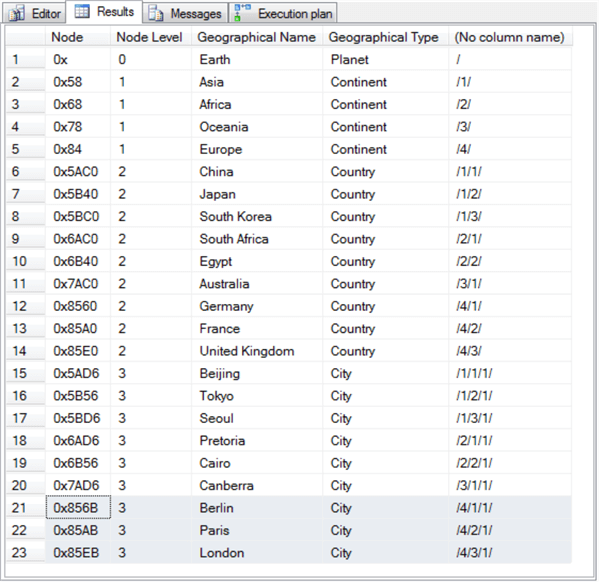Click the Messages tab icon
Viewport: 599px width, 582px height.
coord(155,13)
